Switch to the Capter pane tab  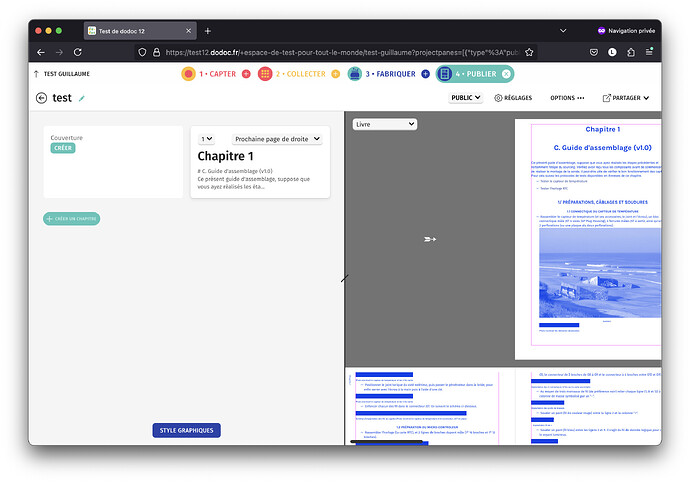210,74
